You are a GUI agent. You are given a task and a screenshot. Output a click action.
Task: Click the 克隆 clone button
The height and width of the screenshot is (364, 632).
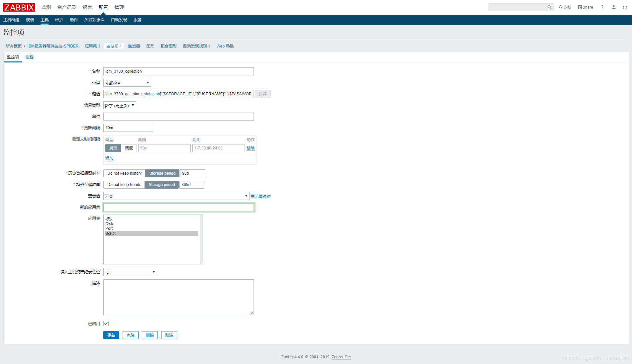(131, 335)
